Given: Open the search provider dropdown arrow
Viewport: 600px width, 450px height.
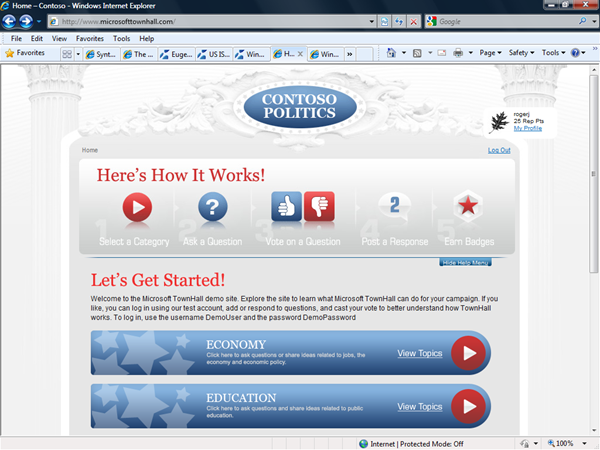Looking at the screenshot, I should click(593, 21).
